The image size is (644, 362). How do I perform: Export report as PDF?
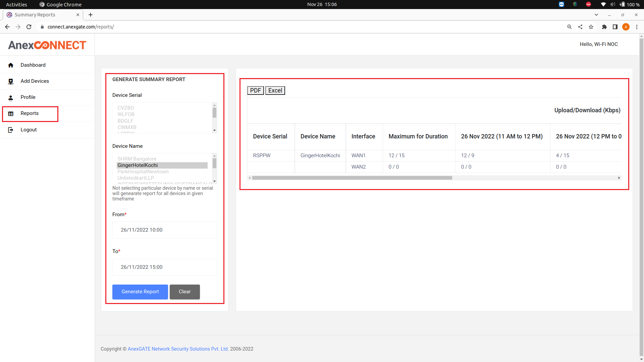point(256,90)
